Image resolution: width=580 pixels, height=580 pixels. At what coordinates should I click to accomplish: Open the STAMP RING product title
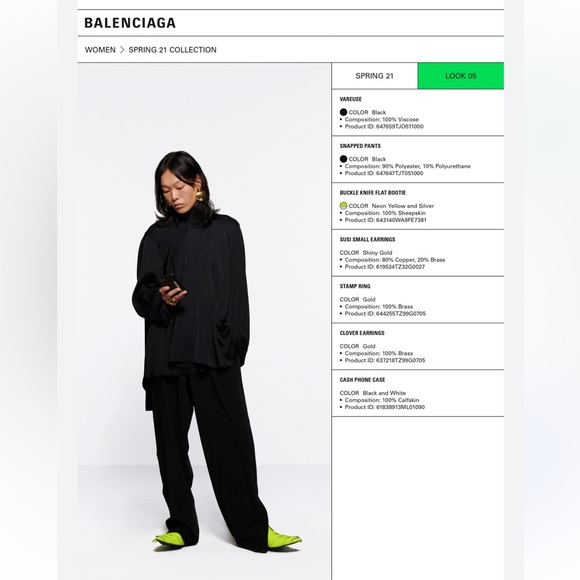coord(355,286)
